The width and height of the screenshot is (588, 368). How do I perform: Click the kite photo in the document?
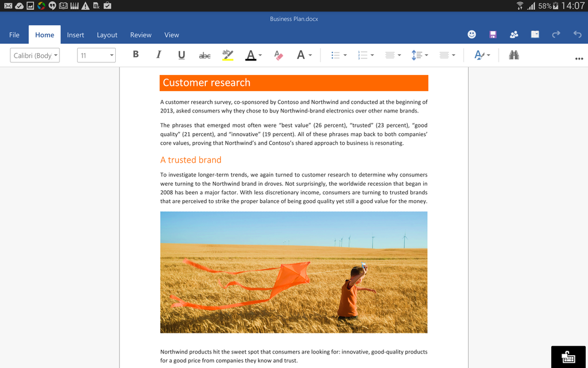[x=293, y=272]
